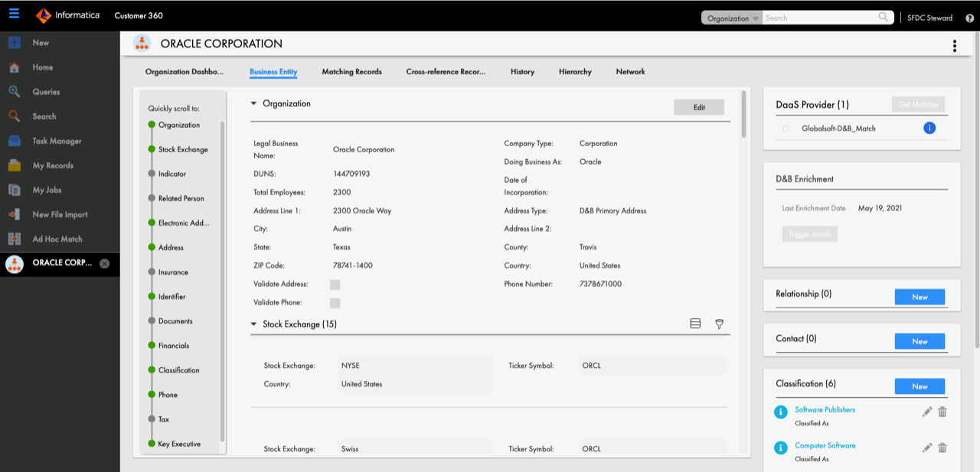The height and width of the screenshot is (472, 980).
Task: Click the New icon in sidebar
Action: tap(14, 43)
